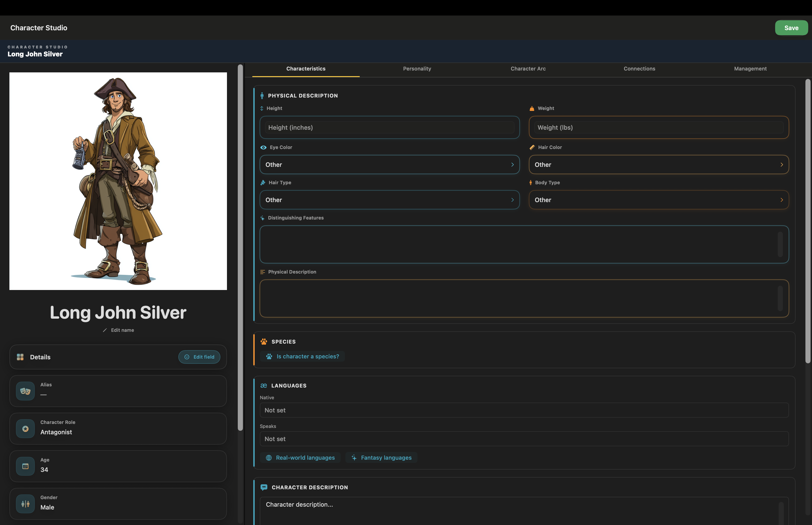The width and height of the screenshot is (812, 525).
Task: Click the Weight scale icon
Action: pos(532,108)
